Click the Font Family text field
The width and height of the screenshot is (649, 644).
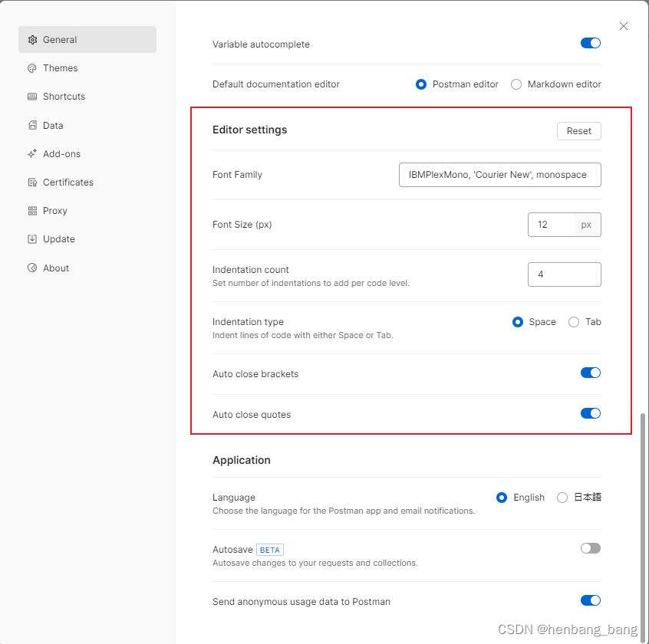pyautogui.click(x=499, y=175)
